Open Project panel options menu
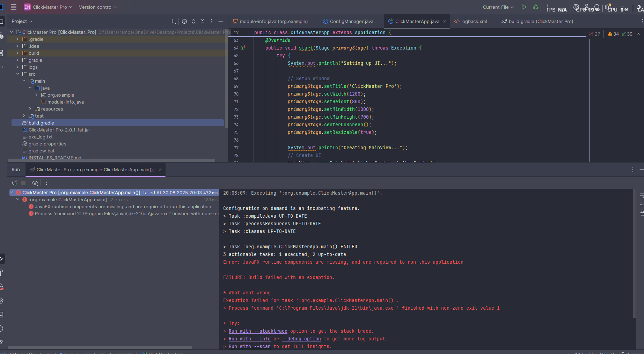644x354 pixels. pos(212,21)
